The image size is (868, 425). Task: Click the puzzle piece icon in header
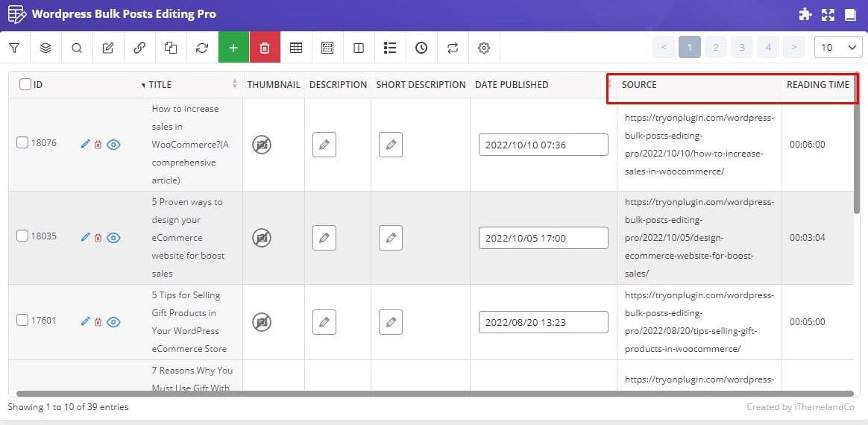click(x=805, y=15)
